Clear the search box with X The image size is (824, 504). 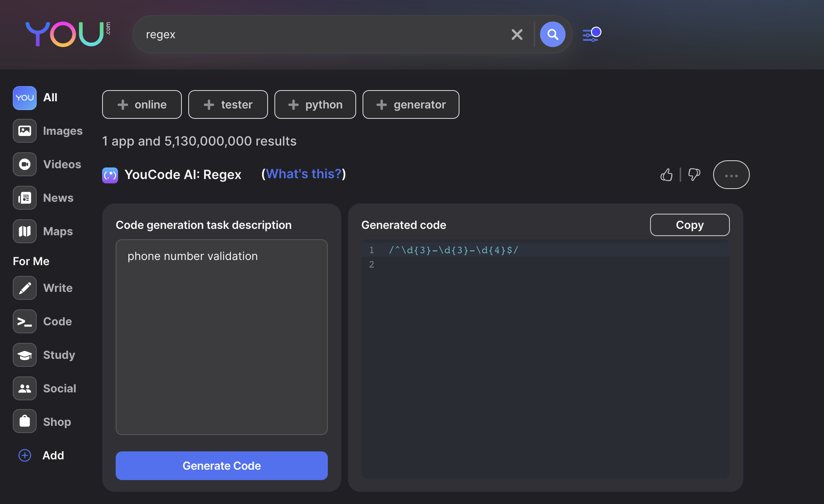(517, 35)
